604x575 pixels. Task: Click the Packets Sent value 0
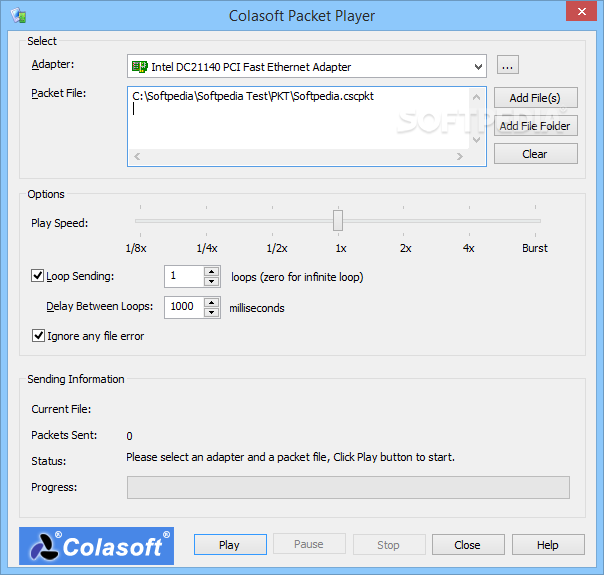(129, 436)
